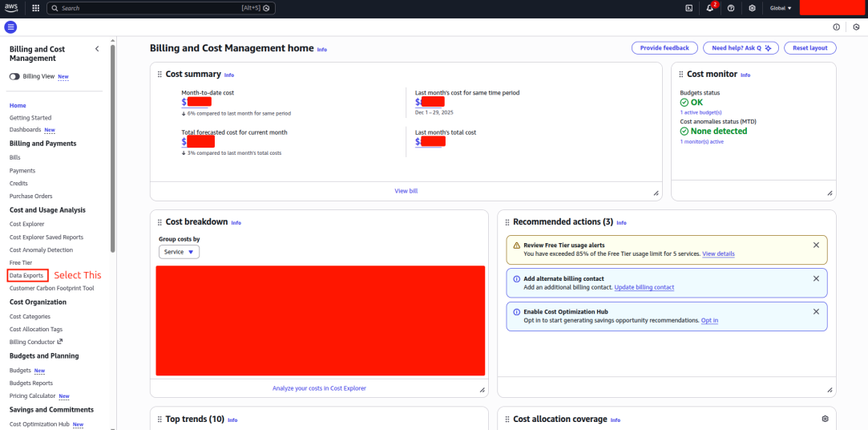Click the info circle icon at top right
The height and width of the screenshot is (430, 868).
pyautogui.click(x=837, y=26)
